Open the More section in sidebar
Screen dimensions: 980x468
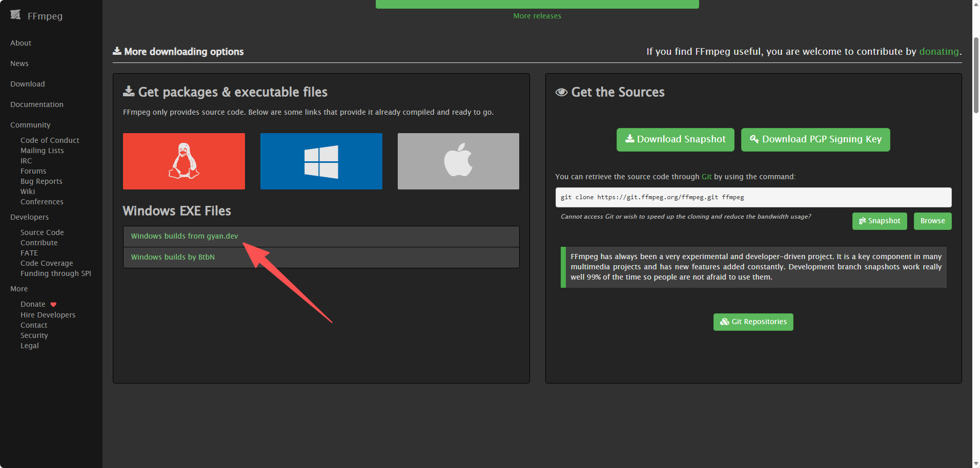tap(19, 289)
